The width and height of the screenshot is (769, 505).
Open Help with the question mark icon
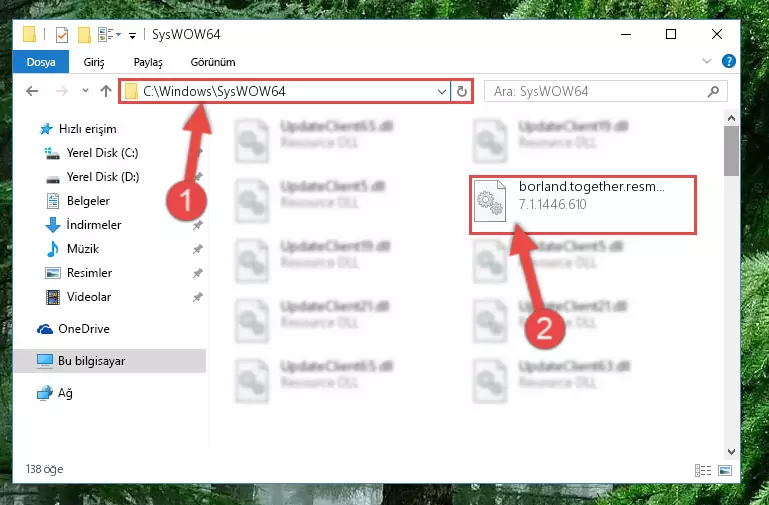[x=729, y=61]
